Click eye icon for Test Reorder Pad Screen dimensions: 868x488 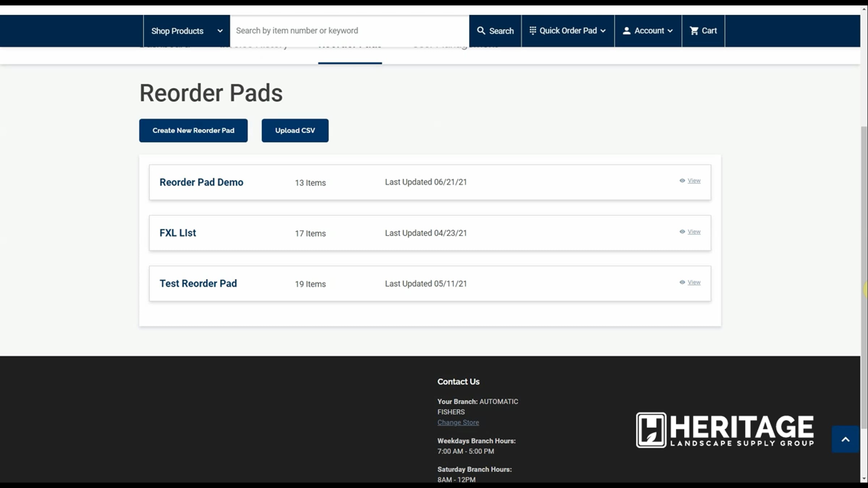[682, 282]
